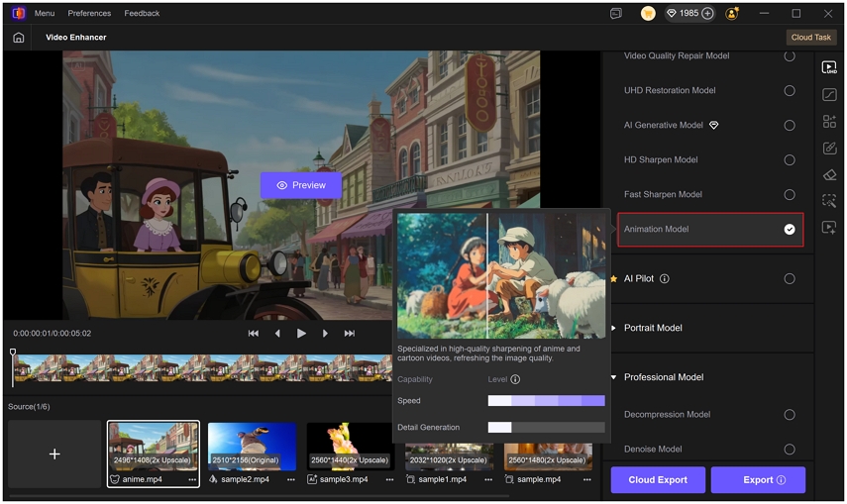Open the add-modules grid sidebar tool

[x=829, y=122]
